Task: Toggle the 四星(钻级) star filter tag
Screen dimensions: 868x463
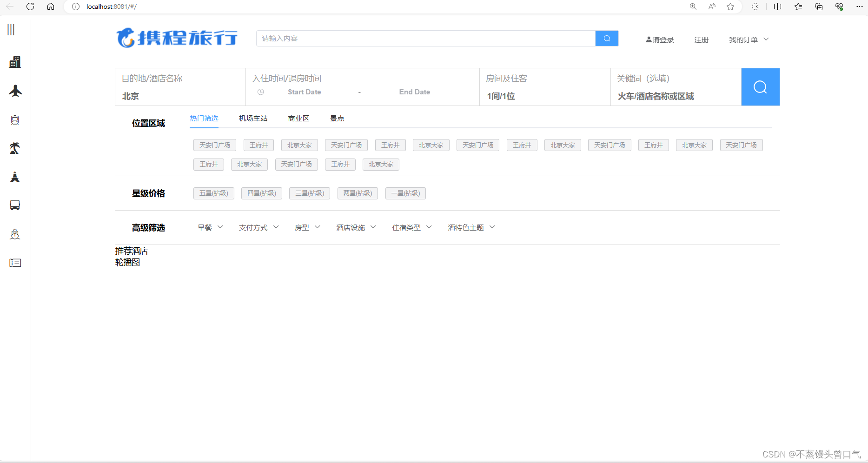Action: point(262,193)
